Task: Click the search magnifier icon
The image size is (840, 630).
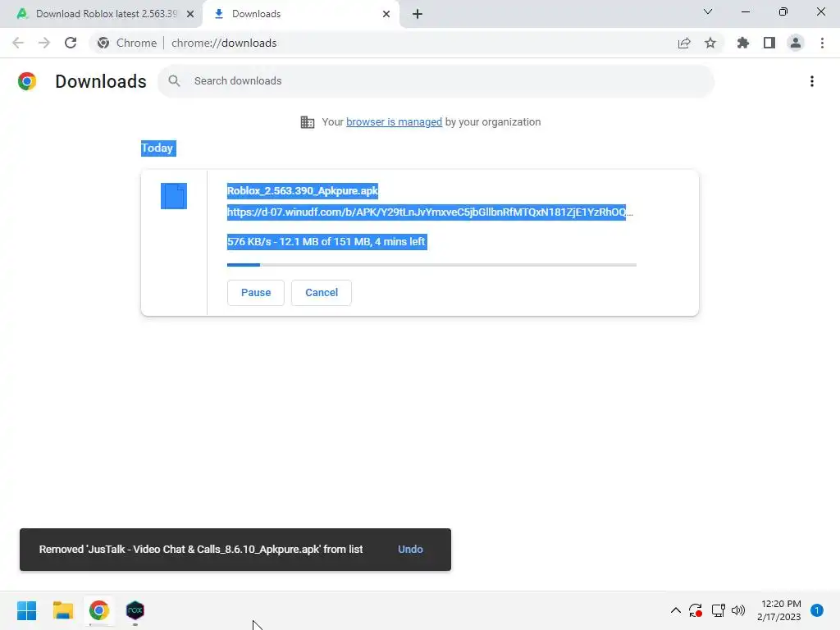Action: [174, 81]
